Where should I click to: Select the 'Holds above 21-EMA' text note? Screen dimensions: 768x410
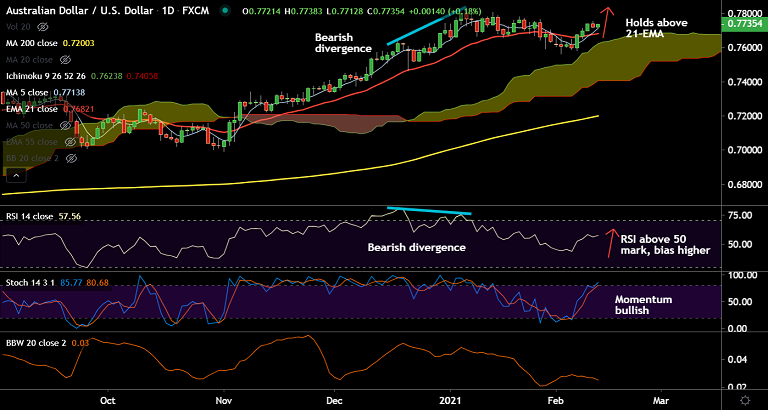coord(656,27)
